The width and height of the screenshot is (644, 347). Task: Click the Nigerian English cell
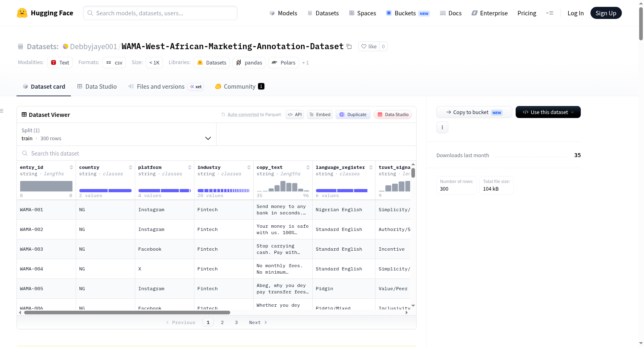point(344,210)
